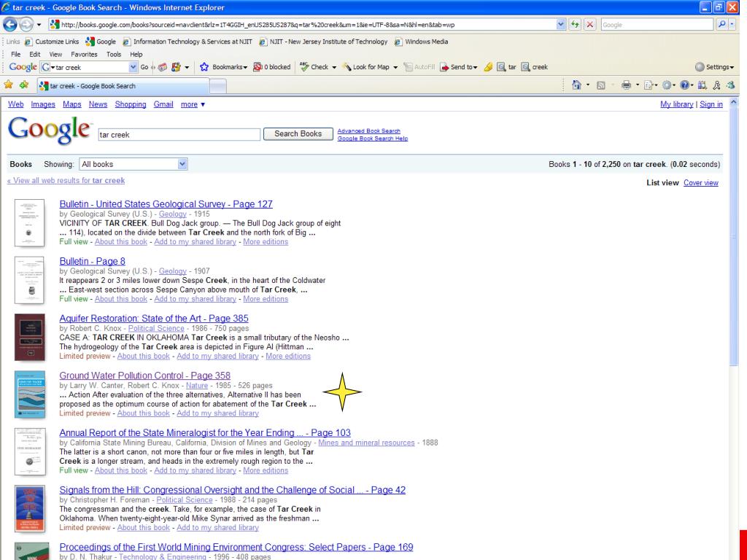
Task: Click the Page menu icon
Action: click(x=648, y=85)
